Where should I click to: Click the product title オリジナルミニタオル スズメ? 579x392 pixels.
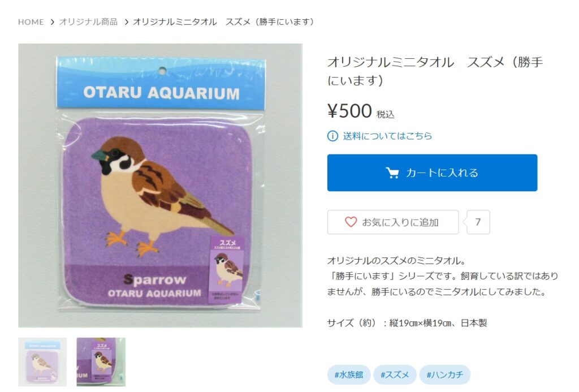(x=435, y=71)
